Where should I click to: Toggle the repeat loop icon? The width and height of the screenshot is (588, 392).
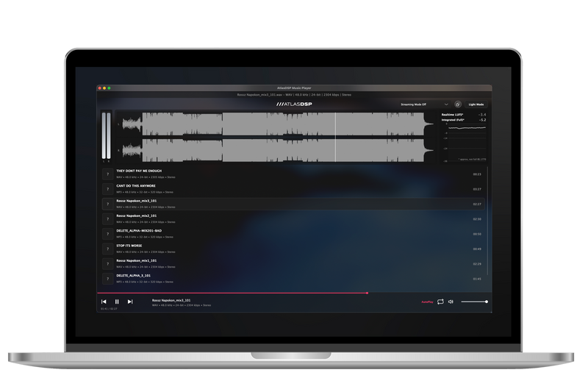pyautogui.click(x=440, y=302)
